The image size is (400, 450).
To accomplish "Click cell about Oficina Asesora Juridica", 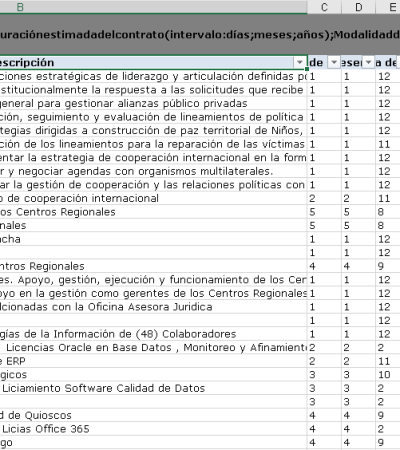I will [x=153, y=307].
